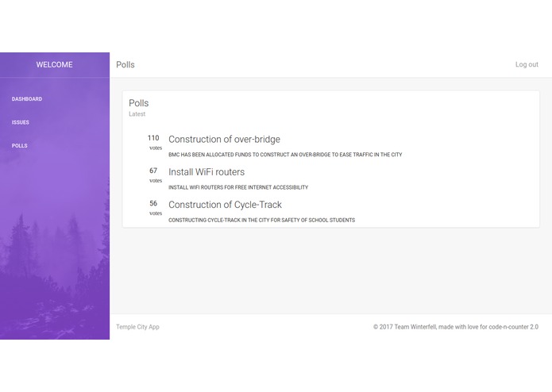Click the 110 votes counter
The height and width of the screenshot is (392, 552).
154,142
